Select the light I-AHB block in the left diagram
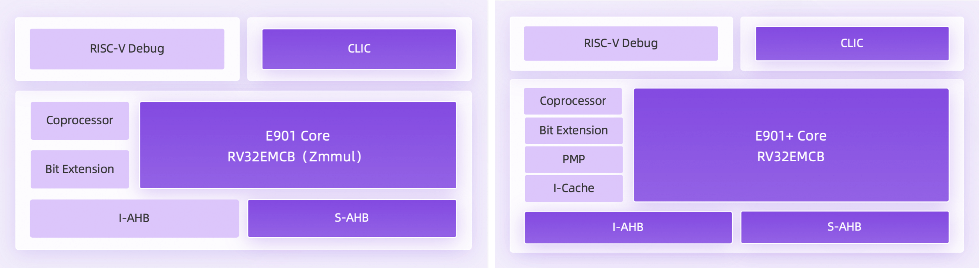 click(134, 219)
